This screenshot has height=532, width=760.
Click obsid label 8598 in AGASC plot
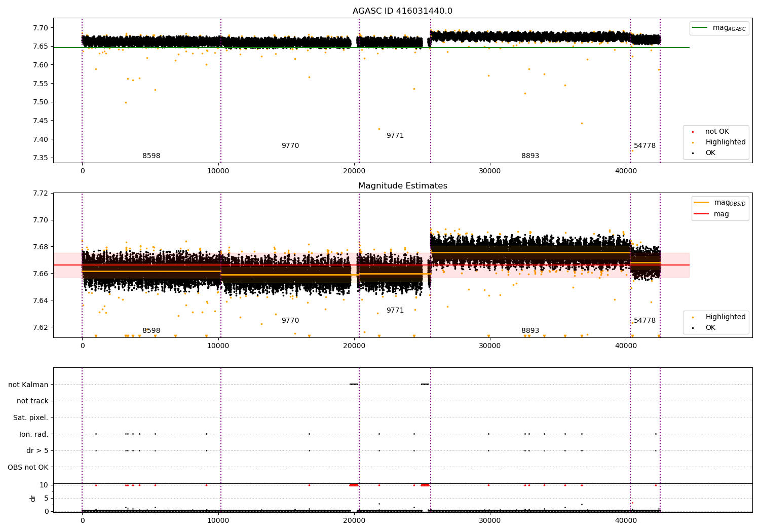pyautogui.click(x=151, y=156)
